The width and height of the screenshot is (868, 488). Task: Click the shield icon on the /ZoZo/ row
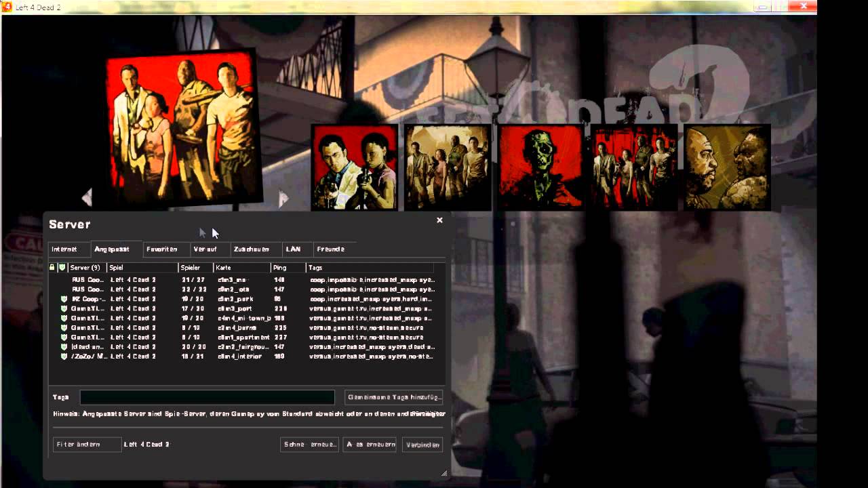pyautogui.click(x=64, y=356)
